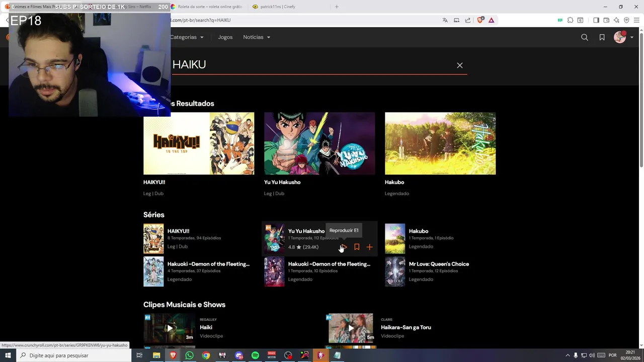Play episode 1 of Yu Yu Hakusho
This screenshot has width=644, height=362.
344,247
